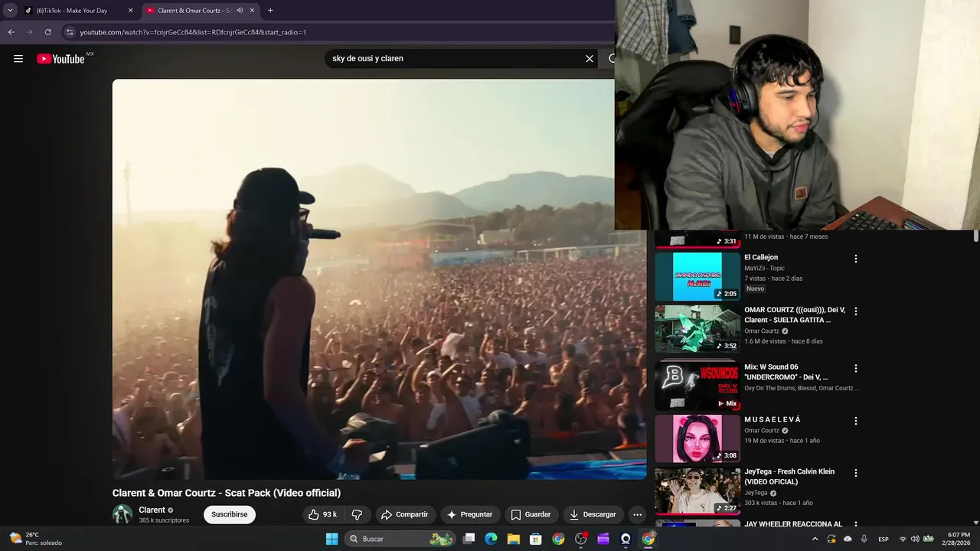Close the TikTok tab
Screen dimensions: 980x551
(x=130, y=11)
